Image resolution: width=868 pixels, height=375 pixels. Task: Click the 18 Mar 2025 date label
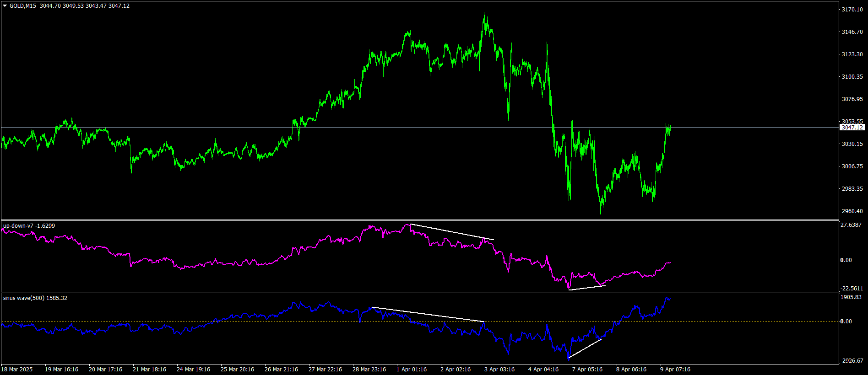pos(17,370)
